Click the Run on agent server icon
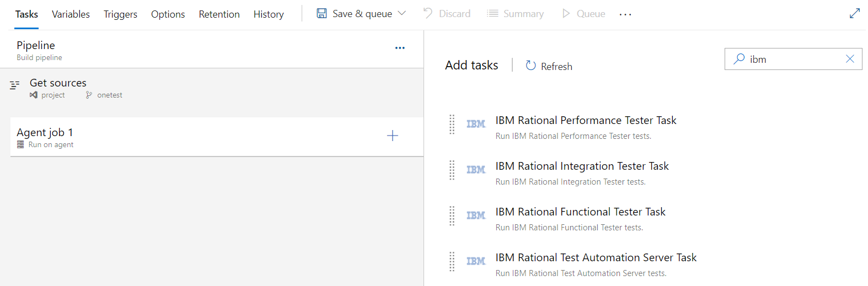The image size is (868, 286). point(20,144)
